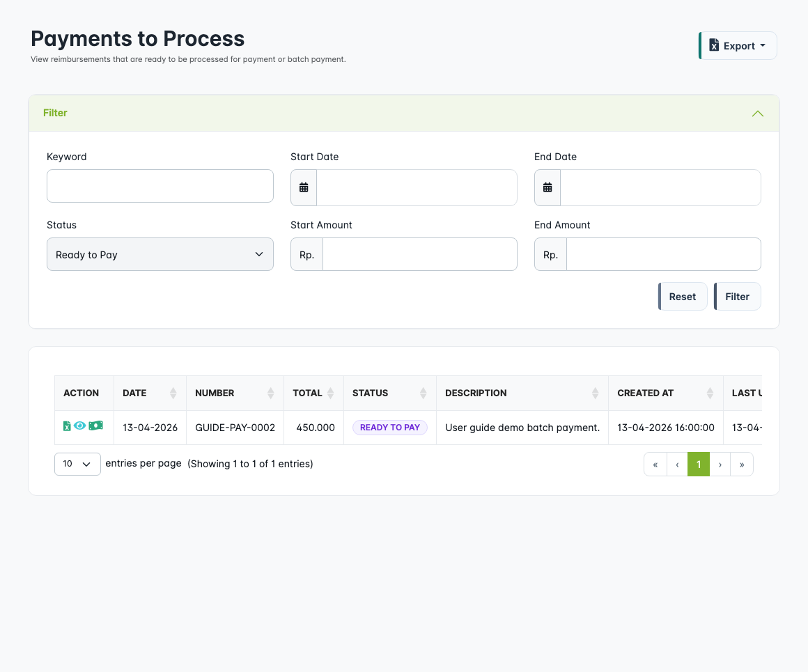
Task: Open the End Date calendar picker
Action: [x=547, y=187]
